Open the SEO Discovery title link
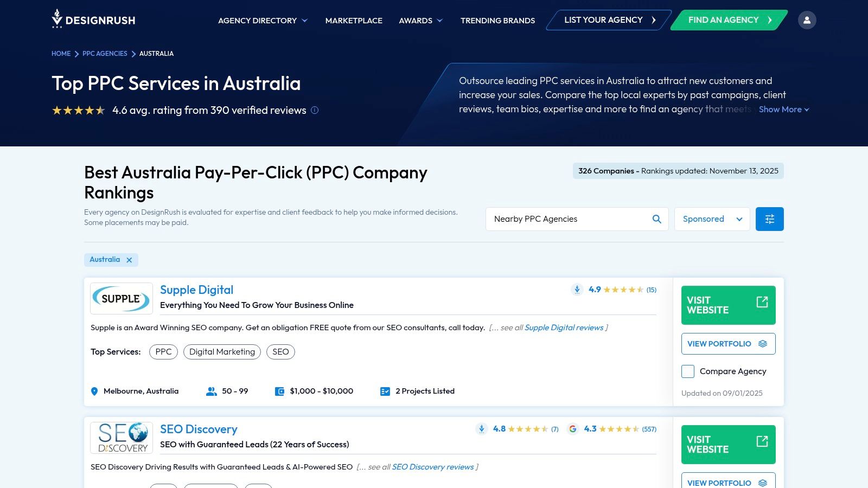Image resolution: width=868 pixels, height=488 pixels. [x=199, y=429]
